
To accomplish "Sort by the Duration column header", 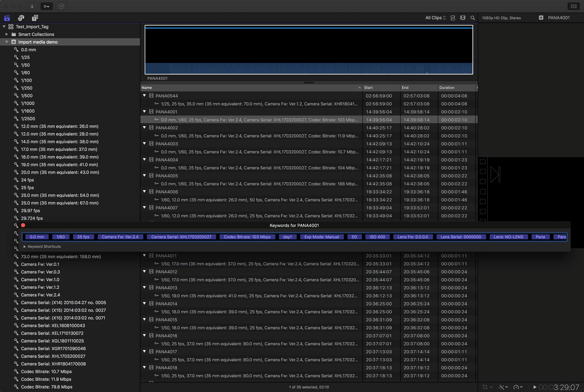I will coord(457,88).
